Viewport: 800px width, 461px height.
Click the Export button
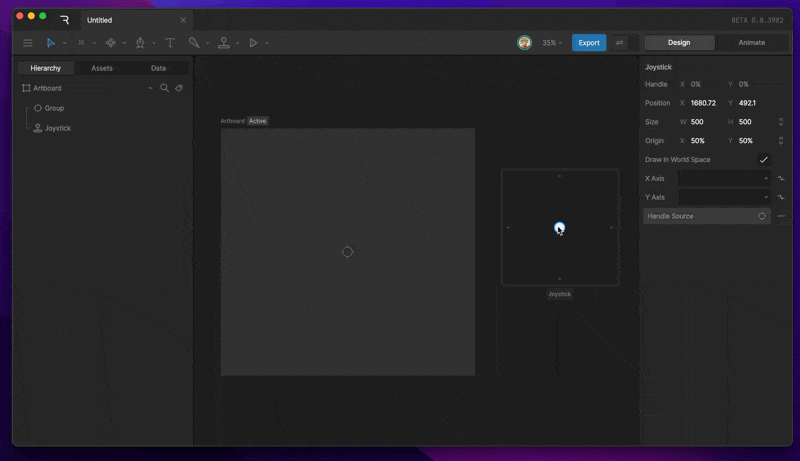pos(589,43)
